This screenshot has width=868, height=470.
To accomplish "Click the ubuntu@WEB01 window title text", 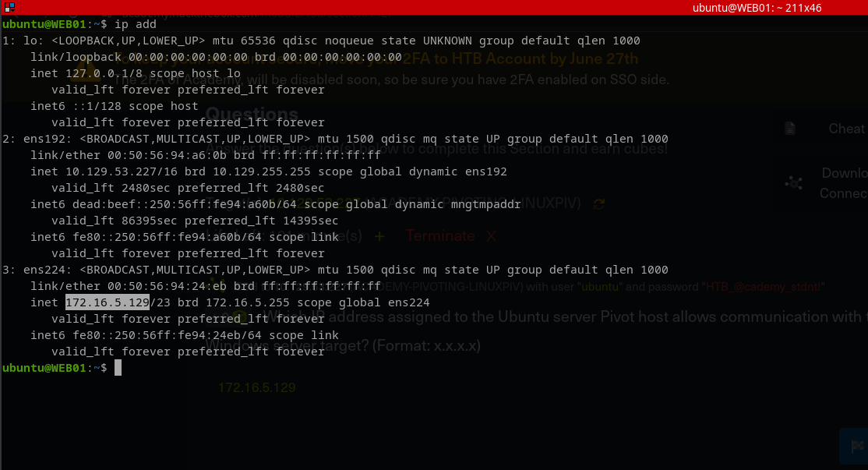I will (x=763, y=8).
